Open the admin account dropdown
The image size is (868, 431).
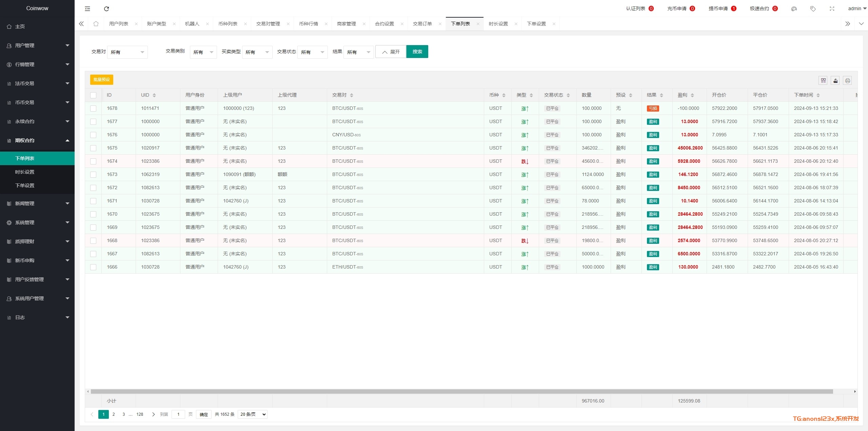pyautogui.click(x=857, y=8)
